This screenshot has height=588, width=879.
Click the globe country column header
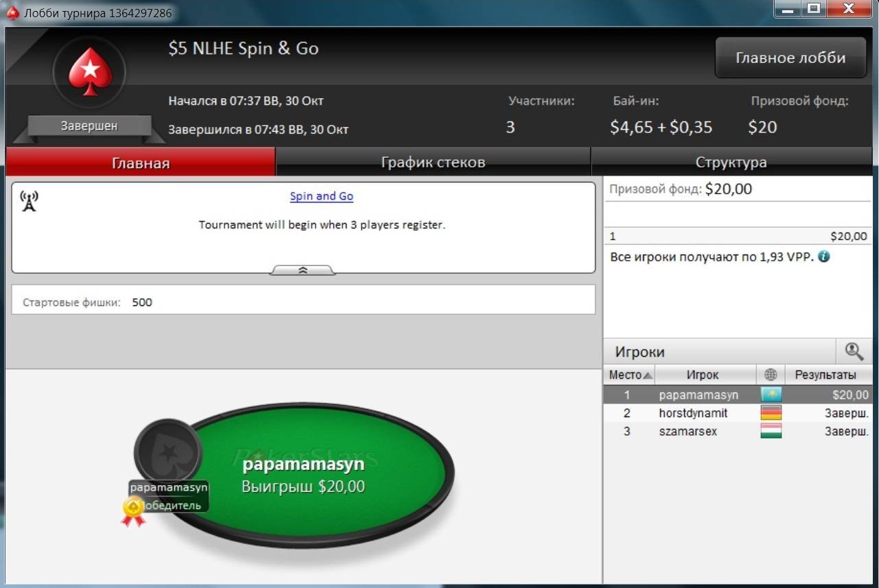[x=771, y=375]
